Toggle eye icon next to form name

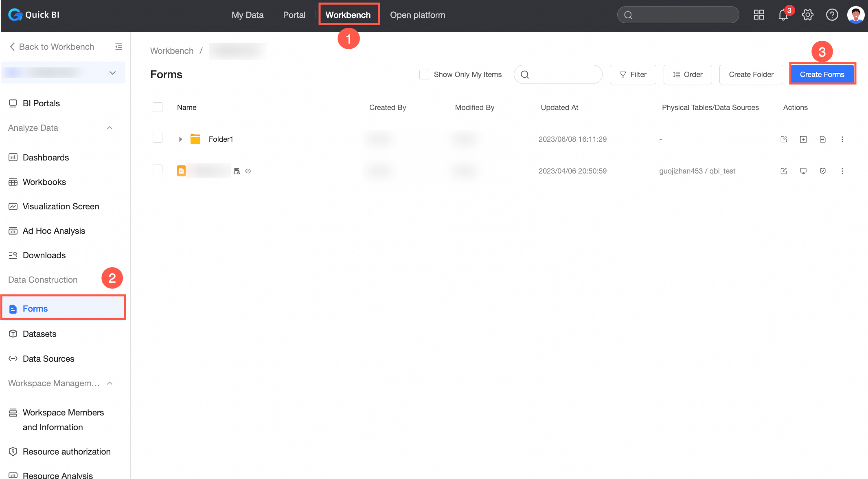(x=248, y=171)
